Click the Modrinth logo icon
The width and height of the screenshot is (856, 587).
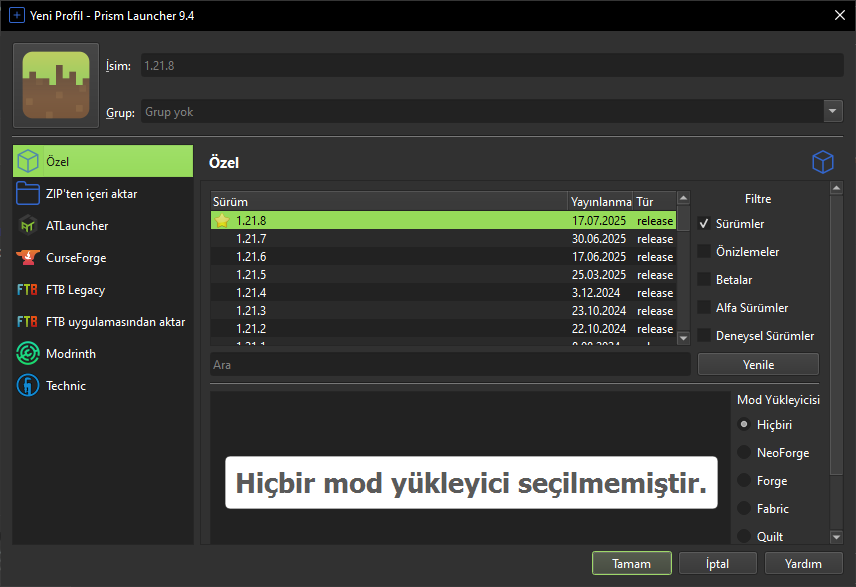(x=28, y=353)
